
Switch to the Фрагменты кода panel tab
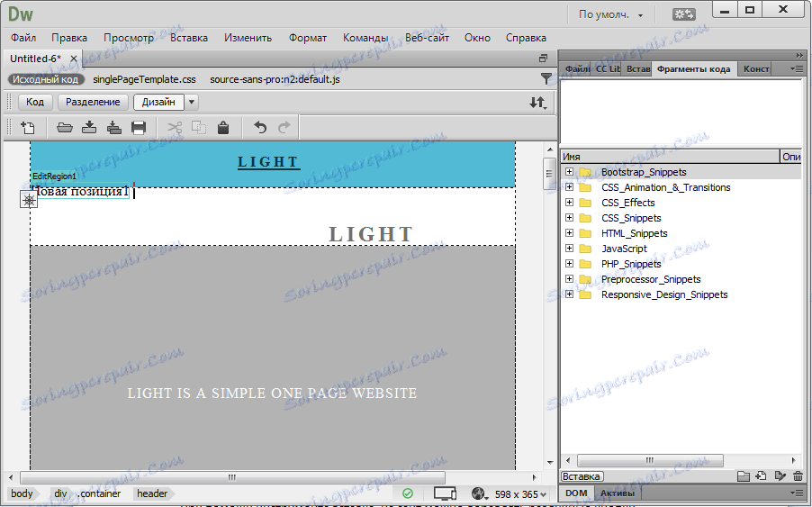(693, 68)
